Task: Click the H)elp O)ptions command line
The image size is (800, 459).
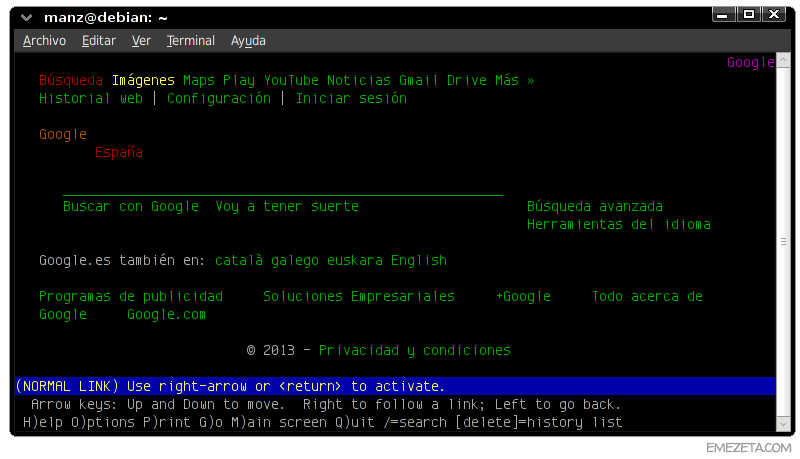Action: point(322,422)
